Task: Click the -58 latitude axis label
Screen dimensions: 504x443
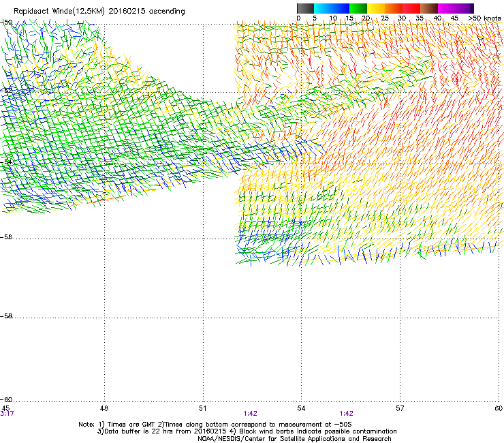Action: click(6, 316)
